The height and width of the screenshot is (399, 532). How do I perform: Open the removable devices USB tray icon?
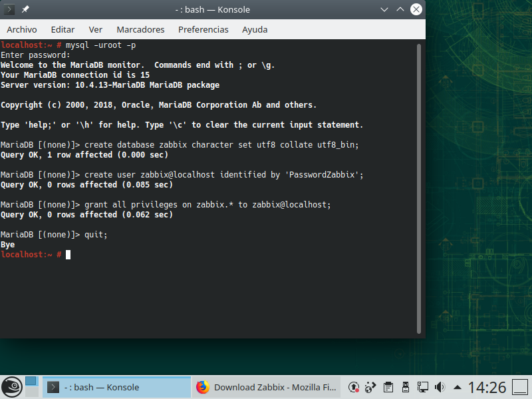pos(405,387)
